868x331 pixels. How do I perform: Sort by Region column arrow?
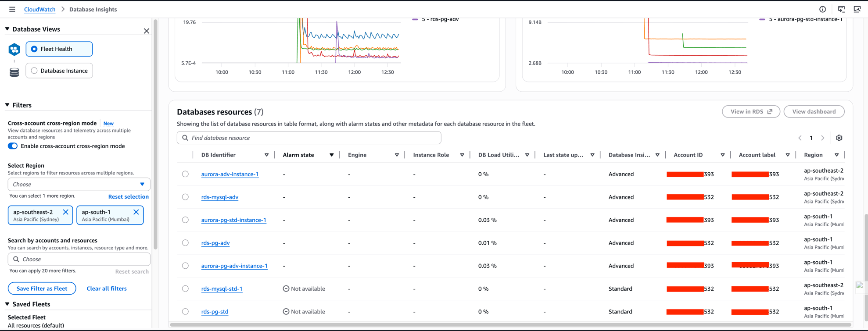tap(837, 155)
